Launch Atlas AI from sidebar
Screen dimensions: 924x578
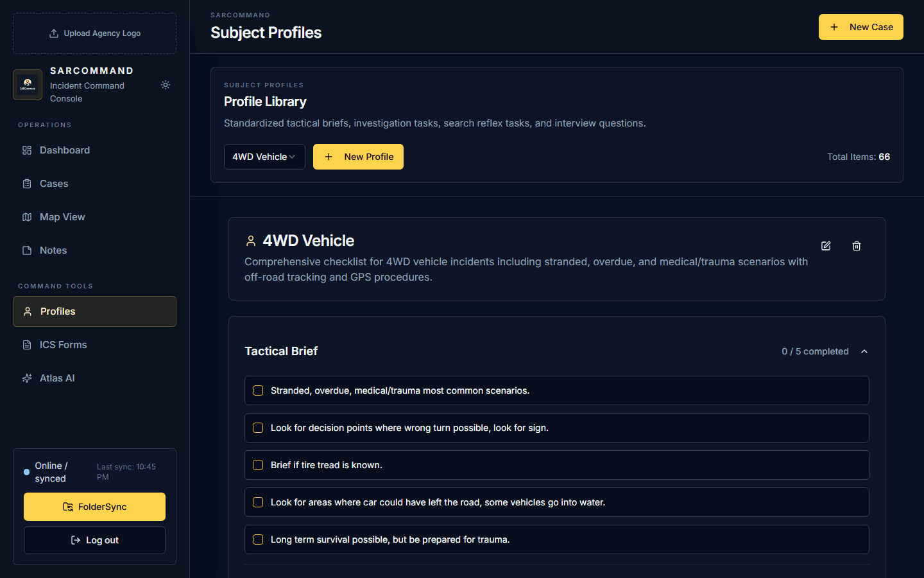click(x=94, y=378)
